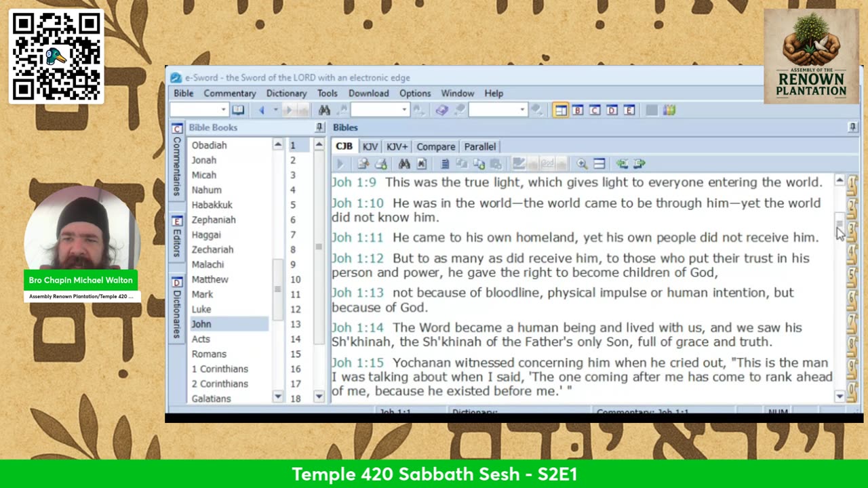Screen dimensions: 868x488
Task: Jump to bookmark ribbon 6
Action: [852, 300]
